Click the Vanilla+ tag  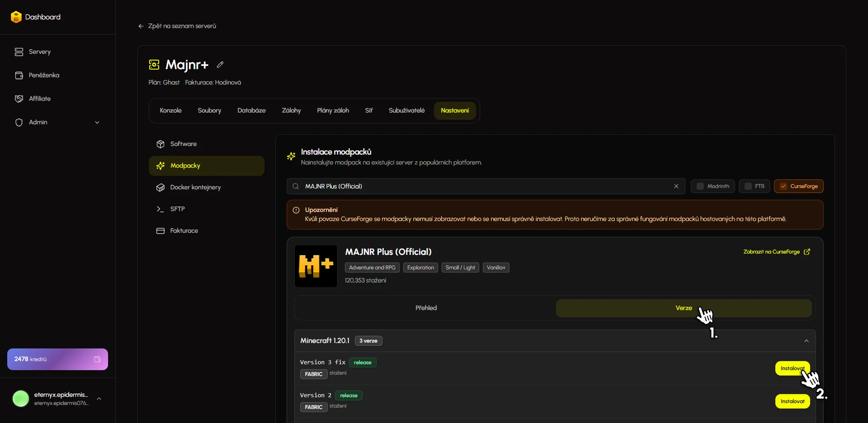click(x=496, y=268)
